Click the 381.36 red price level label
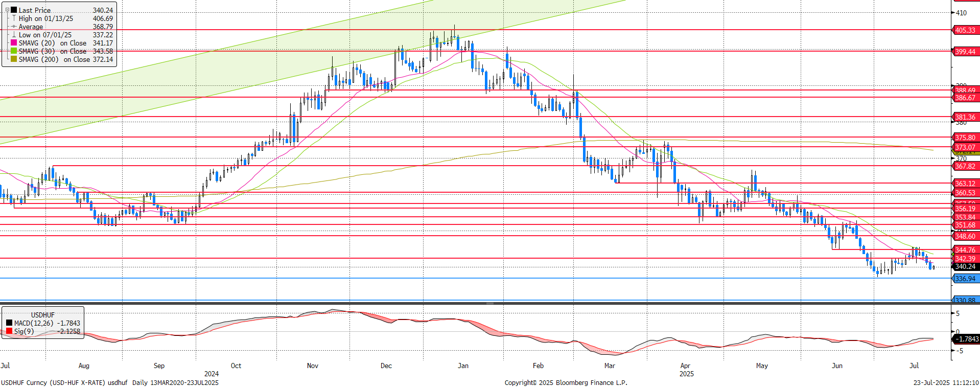 (966, 117)
